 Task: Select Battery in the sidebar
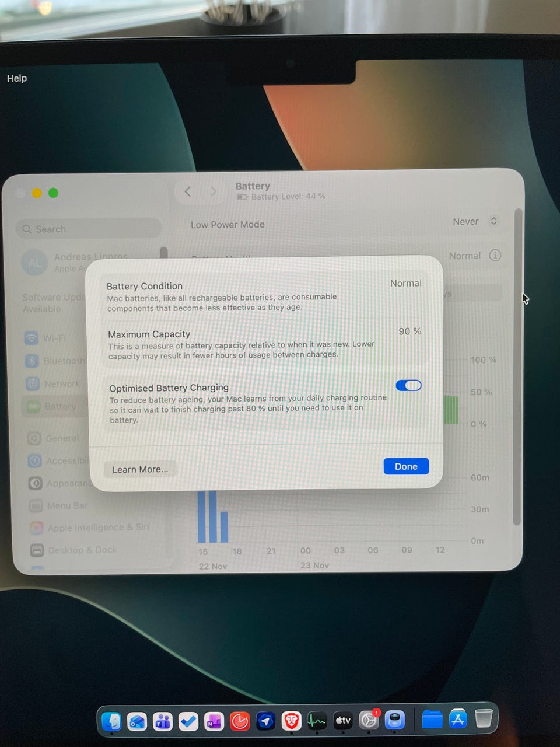pos(55,406)
